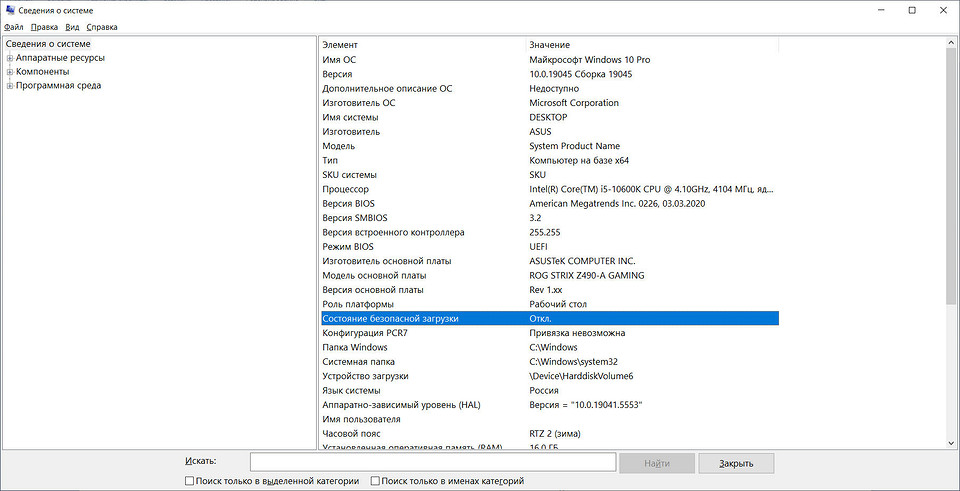The image size is (960, 491).
Task: Maximize the System Information window
Action: [912, 10]
